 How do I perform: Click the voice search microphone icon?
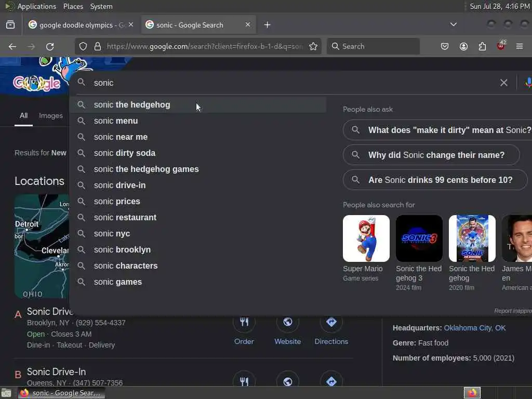coord(528,83)
